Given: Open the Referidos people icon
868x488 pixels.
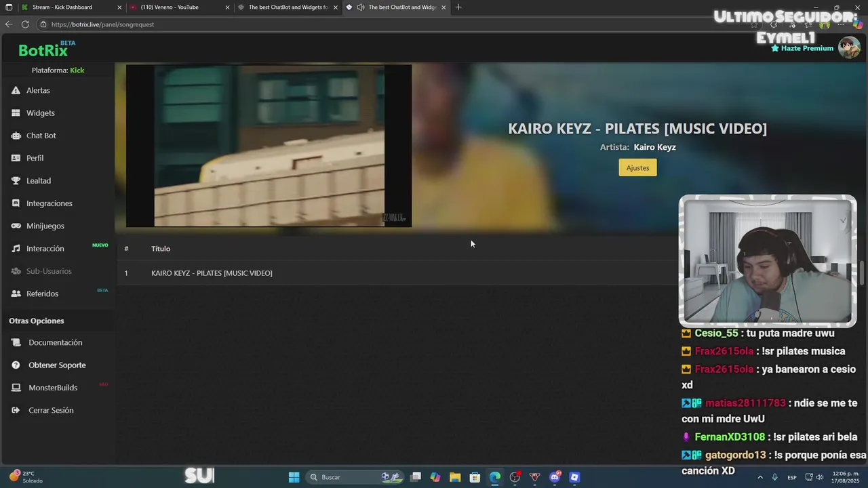Looking at the screenshot, I should pos(16,293).
